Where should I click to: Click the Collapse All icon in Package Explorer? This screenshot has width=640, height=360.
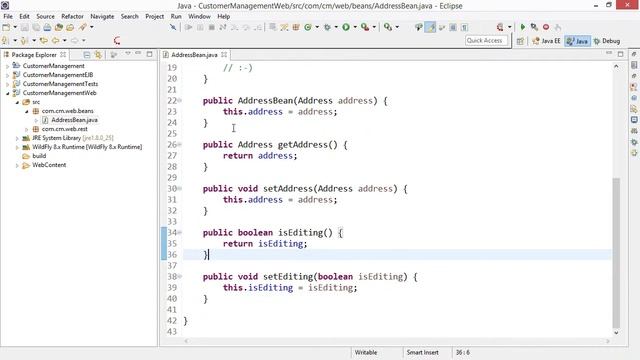pyautogui.click(x=87, y=55)
